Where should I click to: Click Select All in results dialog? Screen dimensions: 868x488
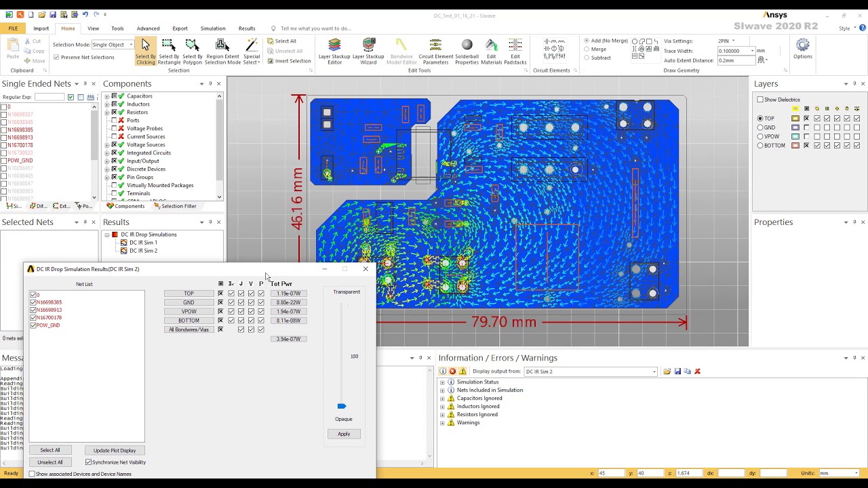50,450
